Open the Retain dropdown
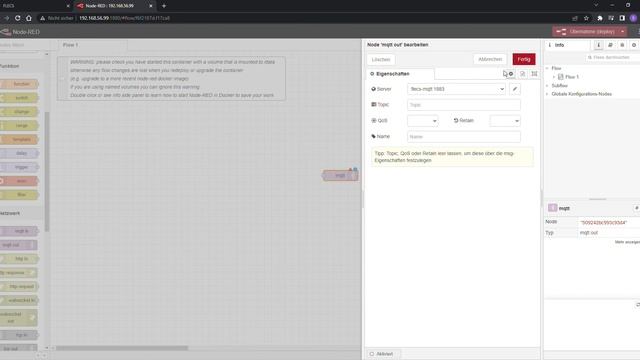The width and height of the screenshot is (640, 360). [x=505, y=121]
